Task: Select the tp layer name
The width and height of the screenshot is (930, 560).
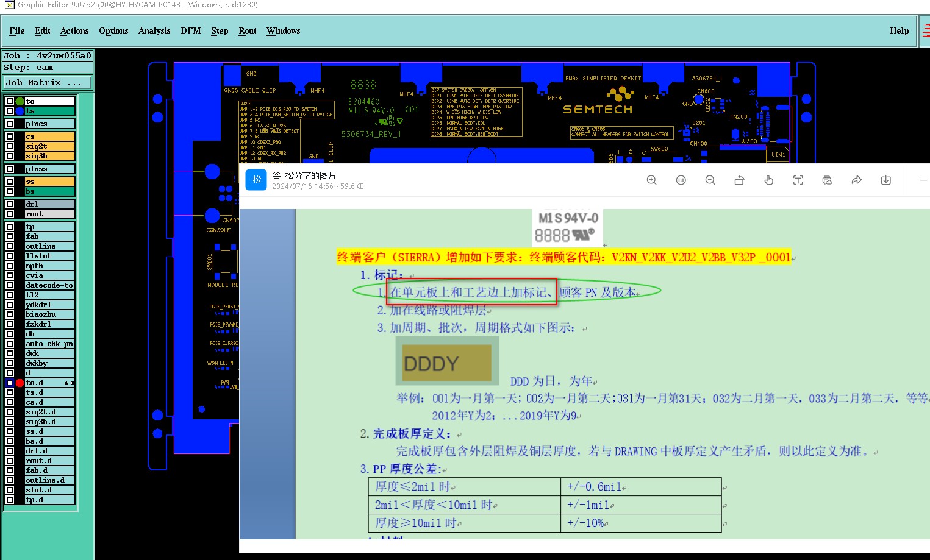Action: point(49,227)
